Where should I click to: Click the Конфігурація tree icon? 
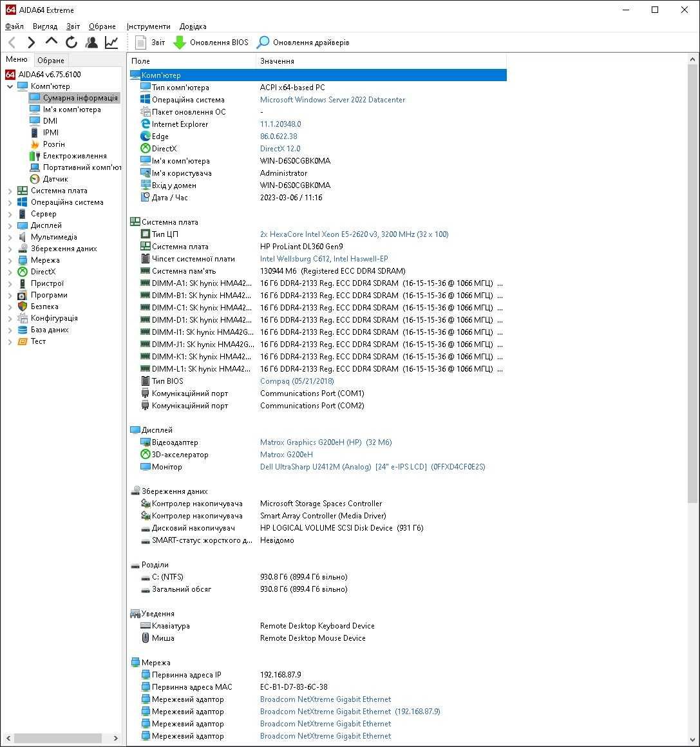[x=23, y=318]
